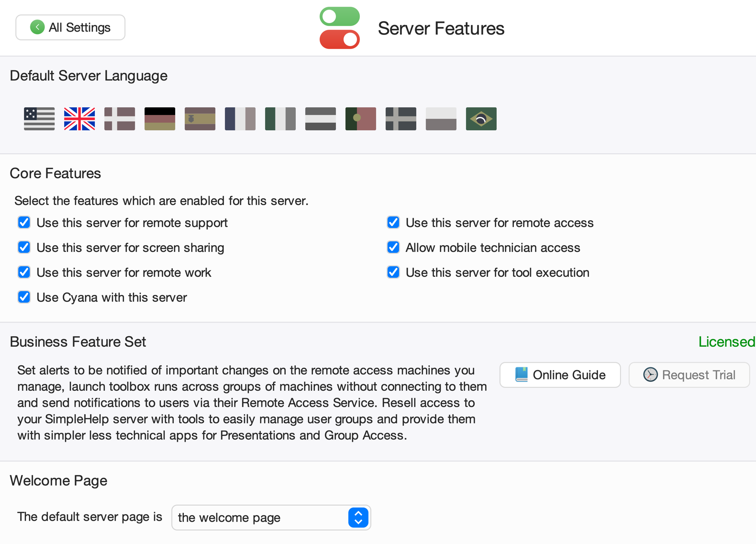756x544 pixels.
Task: Select the Italian flag language
Action: [280, 119]
